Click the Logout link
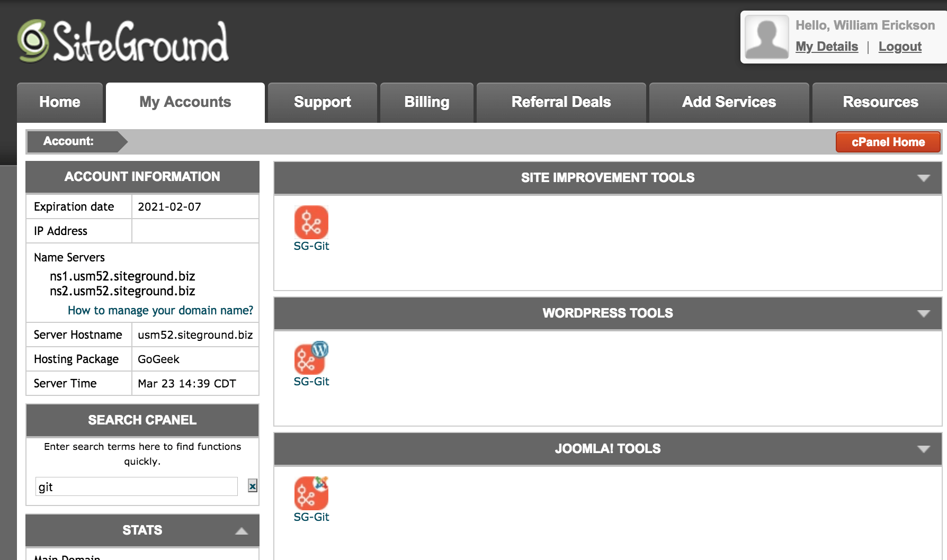 [900, 47]
